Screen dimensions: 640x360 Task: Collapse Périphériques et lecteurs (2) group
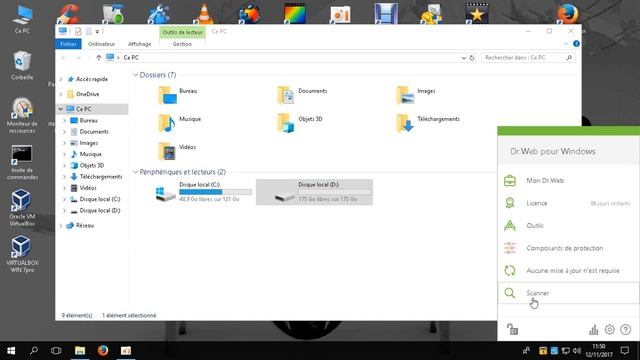(136, 172)
